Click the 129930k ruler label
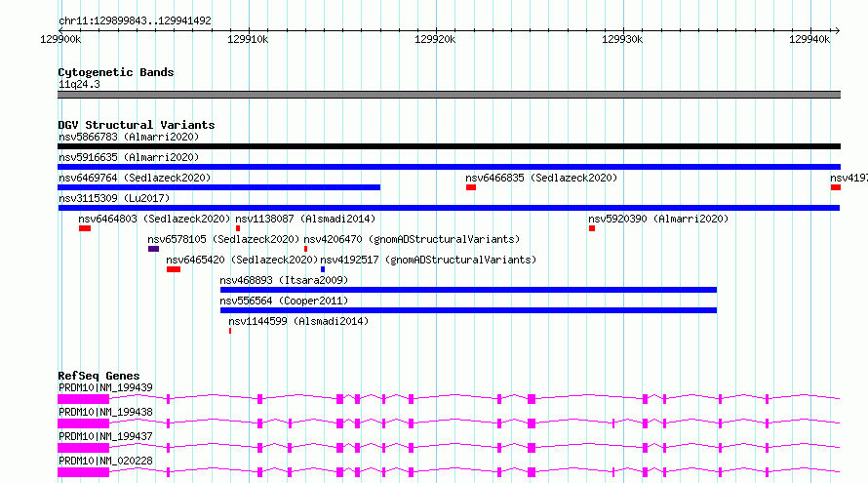868x483 pixels. 622,39
